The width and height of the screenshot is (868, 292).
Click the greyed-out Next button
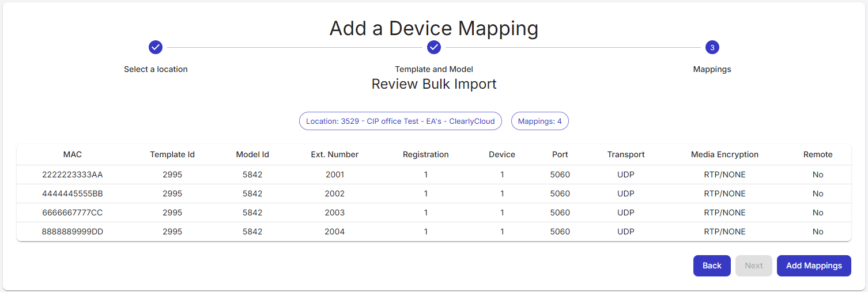tap(754, 266)
